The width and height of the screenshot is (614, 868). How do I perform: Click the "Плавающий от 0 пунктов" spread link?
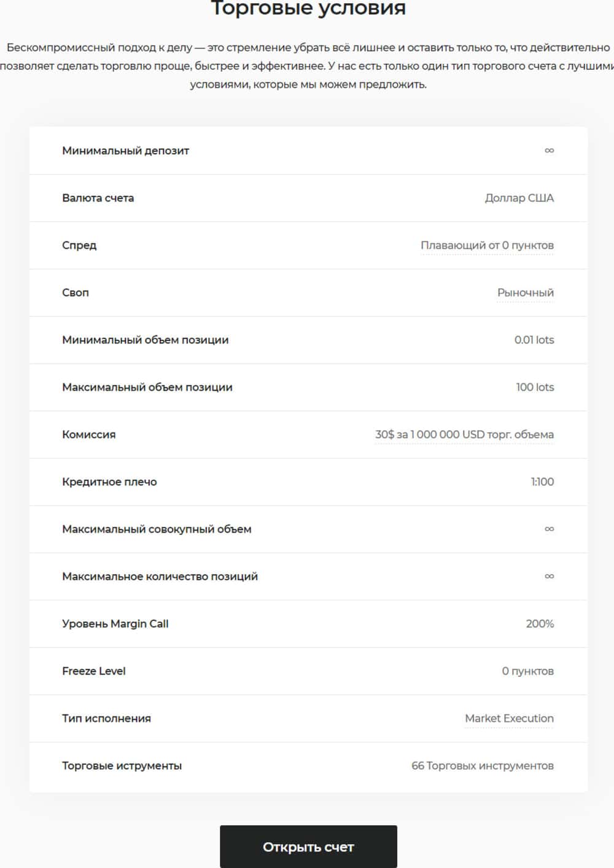coord(487,245)
